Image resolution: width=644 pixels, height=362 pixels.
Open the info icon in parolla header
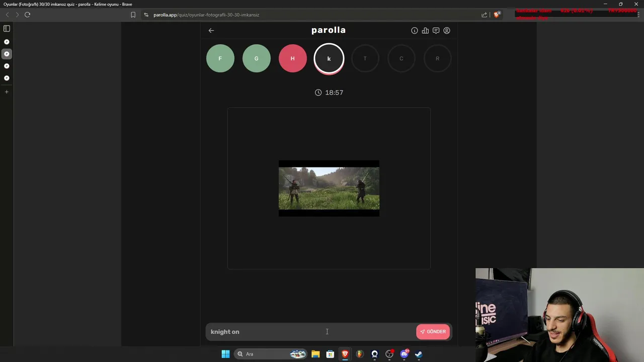415,31
